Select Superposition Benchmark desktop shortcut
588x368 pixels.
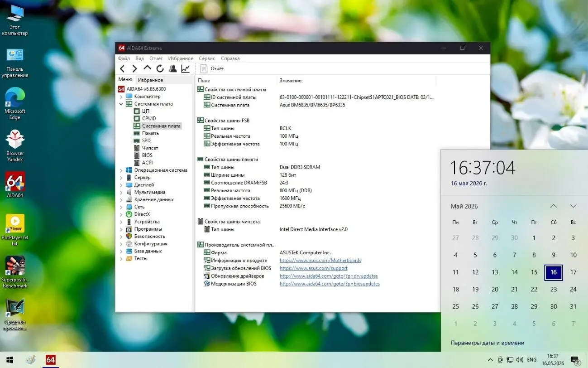15,272
